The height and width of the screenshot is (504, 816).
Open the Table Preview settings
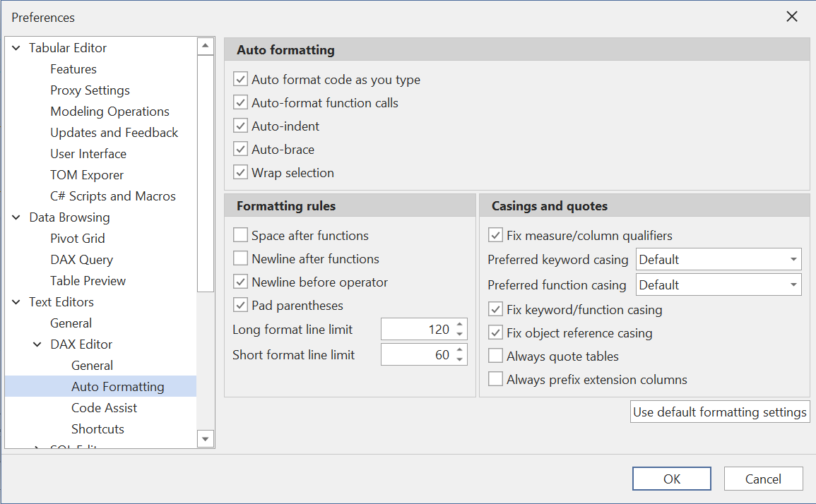87,280
